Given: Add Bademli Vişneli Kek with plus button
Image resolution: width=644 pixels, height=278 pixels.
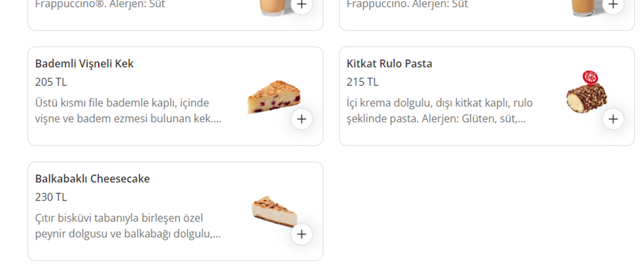Looking at the screenshot, I should pyautogui.click(x=302, y=119).
